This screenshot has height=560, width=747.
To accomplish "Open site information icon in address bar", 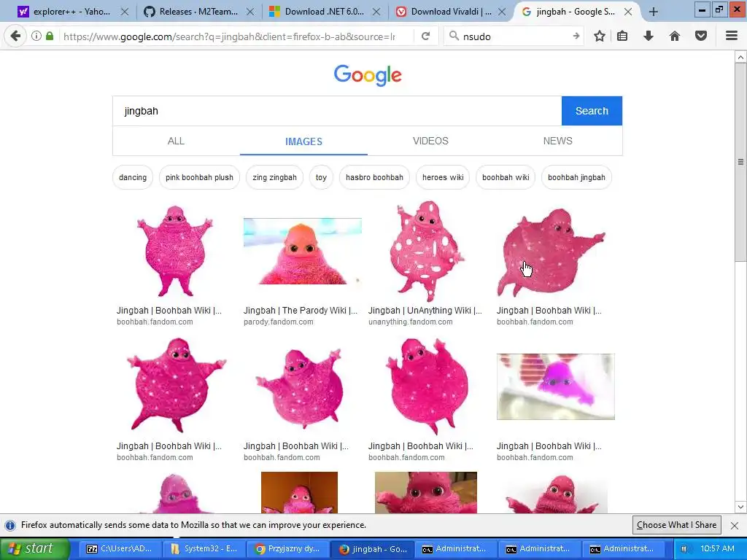I will click(x=36, y=36).
